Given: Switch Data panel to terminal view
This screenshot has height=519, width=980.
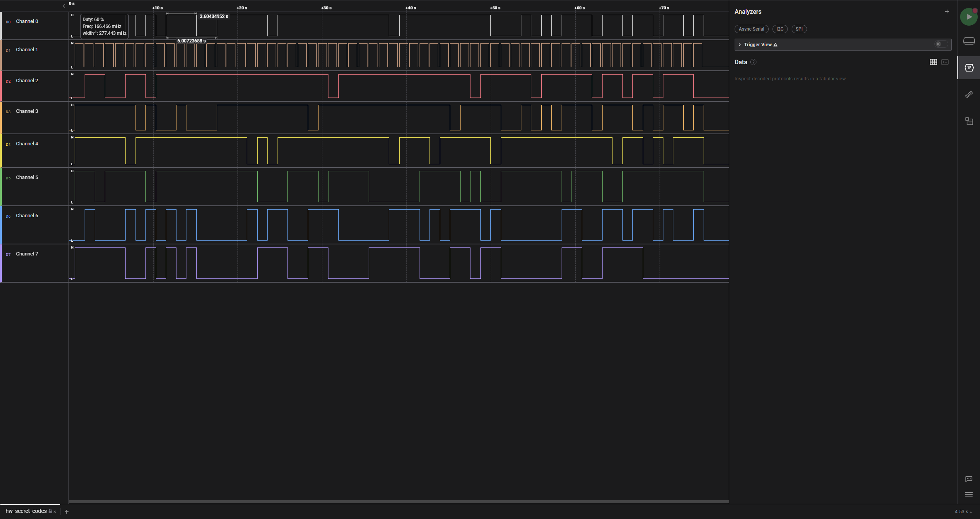Looking at the screenshot, I should click(945, 62).
